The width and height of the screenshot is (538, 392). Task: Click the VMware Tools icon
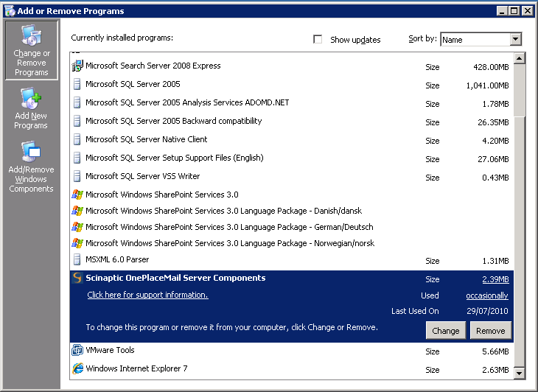point(77,350)
